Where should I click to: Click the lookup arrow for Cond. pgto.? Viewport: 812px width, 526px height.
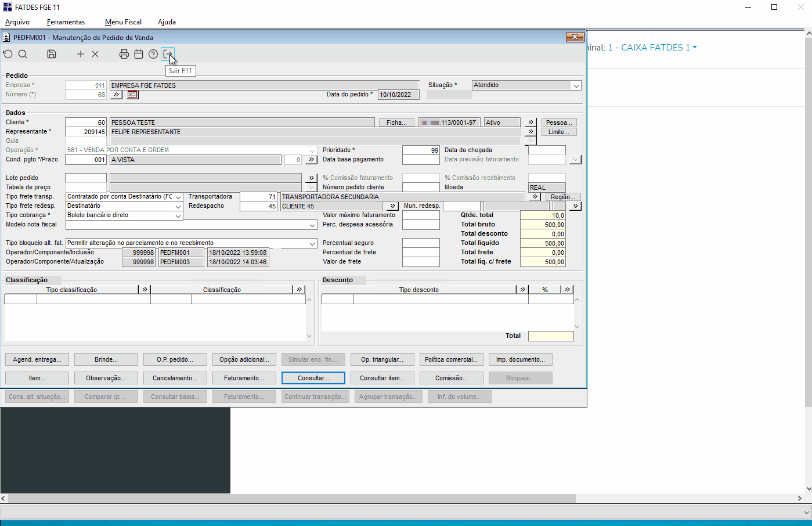click(x=311, y=160)
